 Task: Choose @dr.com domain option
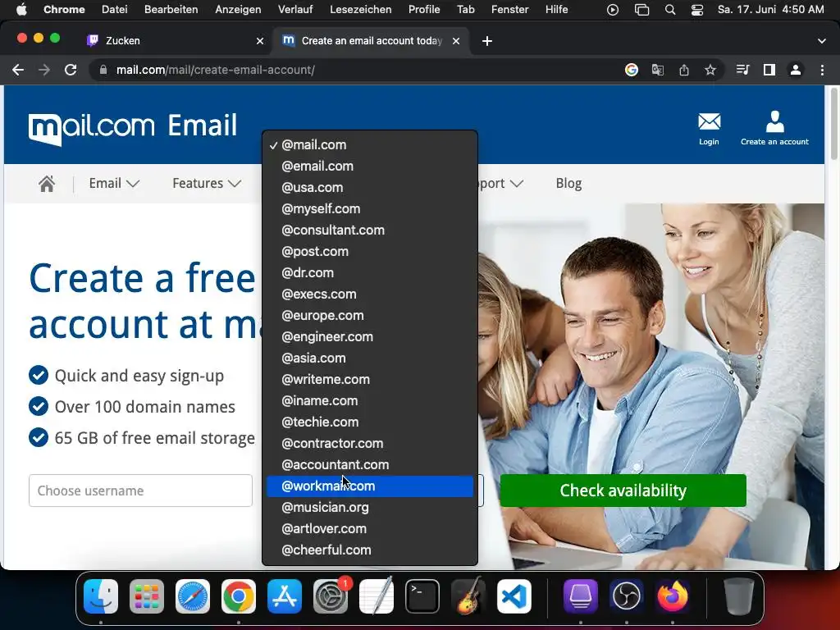pos(370,272)
